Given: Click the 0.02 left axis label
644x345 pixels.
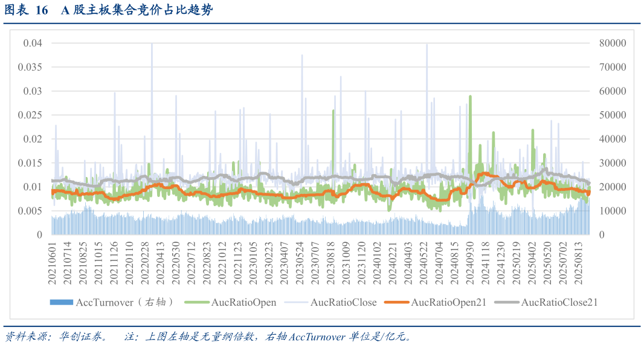Looking at the screenshot, I should coord(32,139).
